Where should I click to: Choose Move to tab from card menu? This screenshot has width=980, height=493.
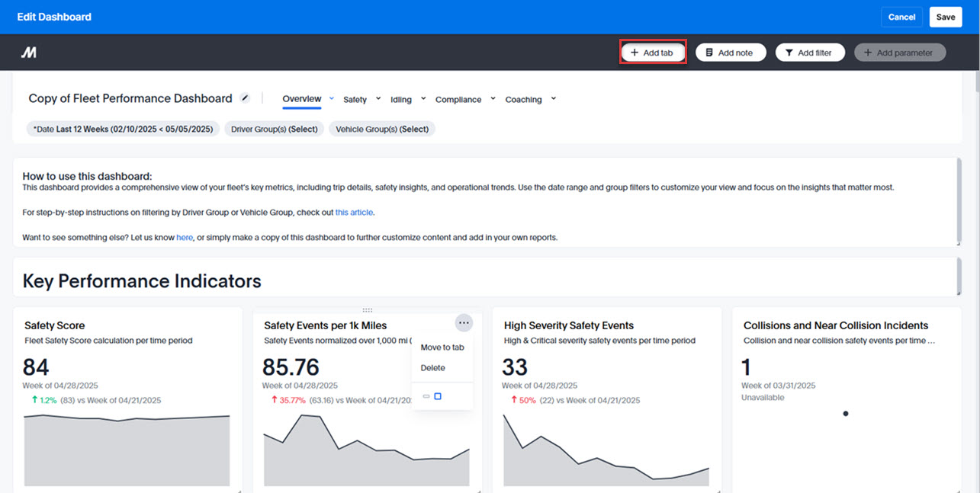(x=442, y=347)
